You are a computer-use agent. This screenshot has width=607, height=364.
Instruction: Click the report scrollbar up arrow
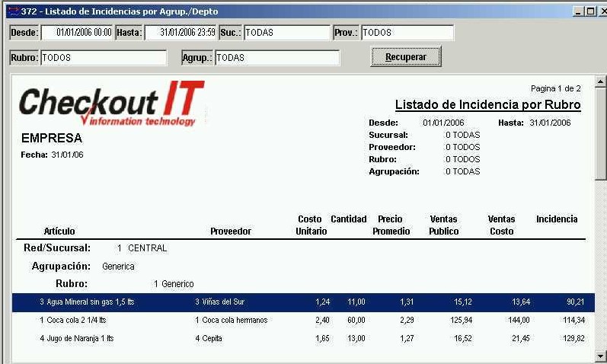coord(600,81)
